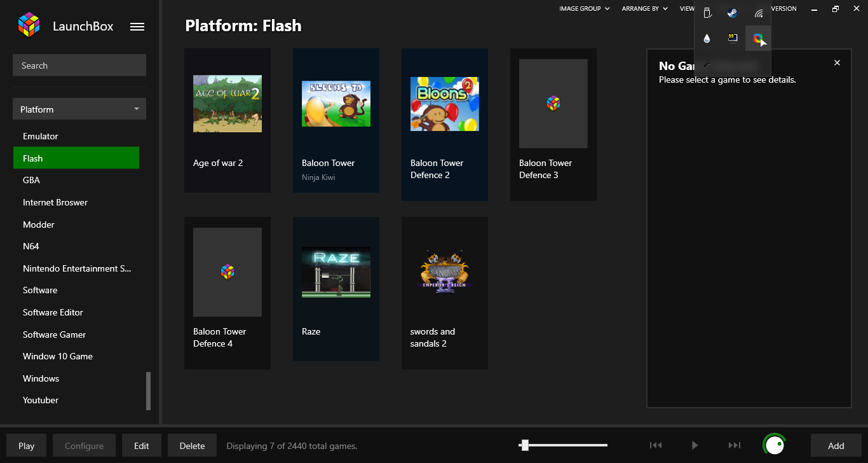Click the VERSION menu item
The image size is (868, 463).
(783, 9)
